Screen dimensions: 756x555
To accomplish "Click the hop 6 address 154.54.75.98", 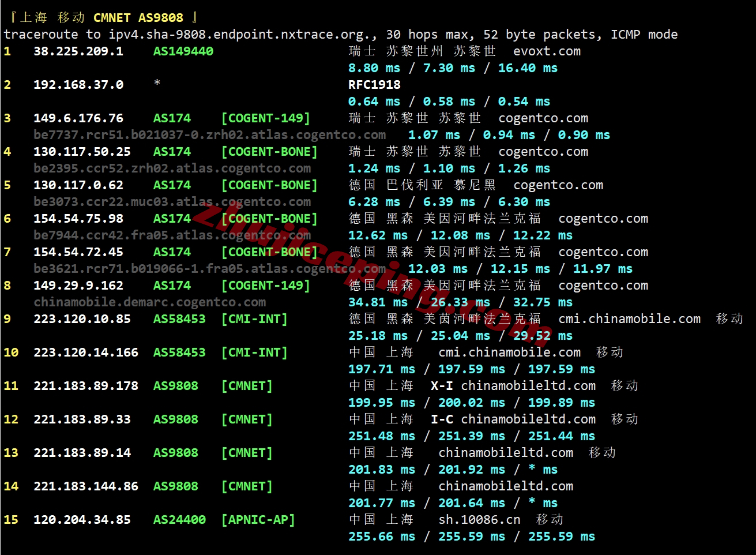I will tap(78, 219).
